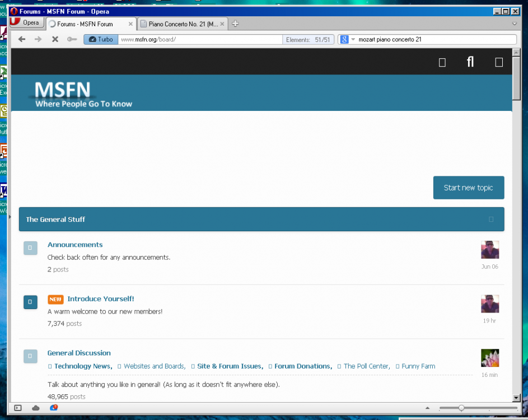Enable Opera Turbo mode
Image resolution: width=528 pixels, height=420 pixels.
click(100, 39)
